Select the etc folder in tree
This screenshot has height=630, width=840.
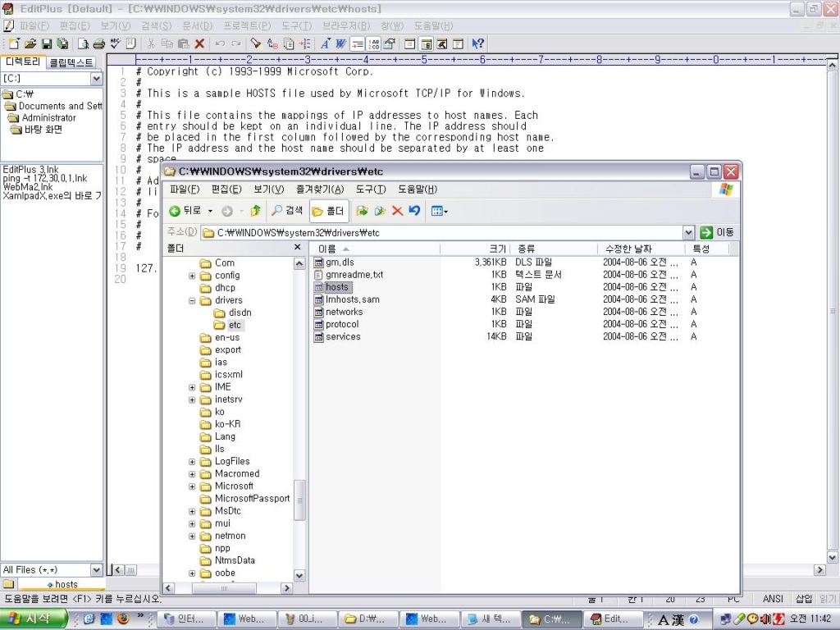[235, 325]
